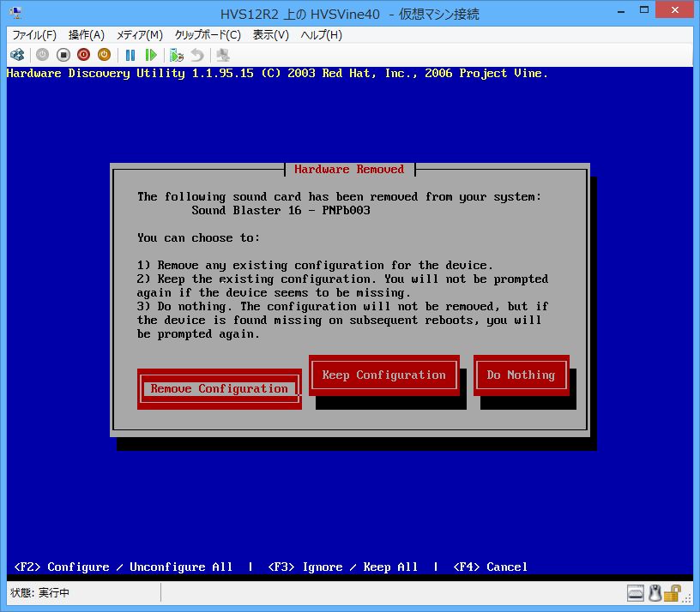Select the Keep Configuration button

pos(384,375)
